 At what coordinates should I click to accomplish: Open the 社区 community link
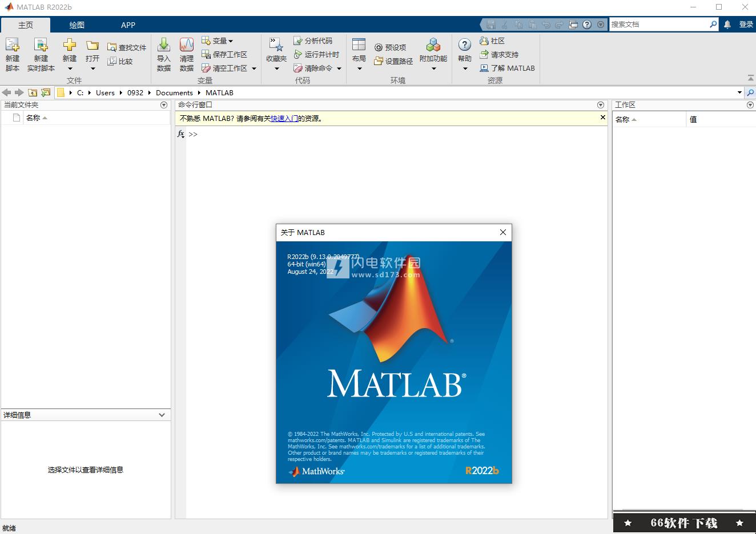tap(492, 41)
